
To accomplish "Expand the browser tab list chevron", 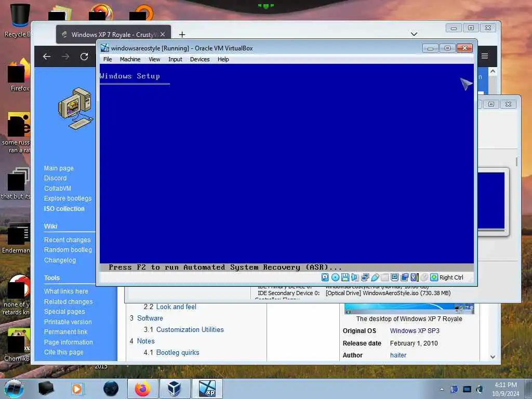I will pos(414,34).
